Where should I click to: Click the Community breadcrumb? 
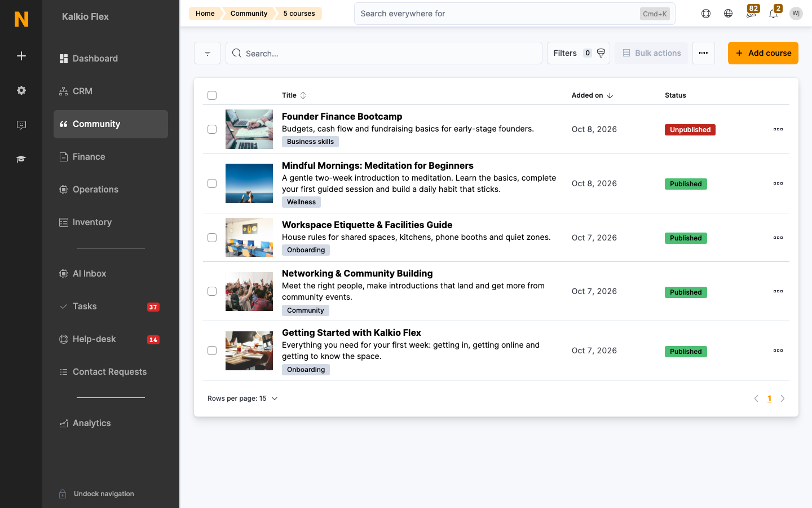249,14
